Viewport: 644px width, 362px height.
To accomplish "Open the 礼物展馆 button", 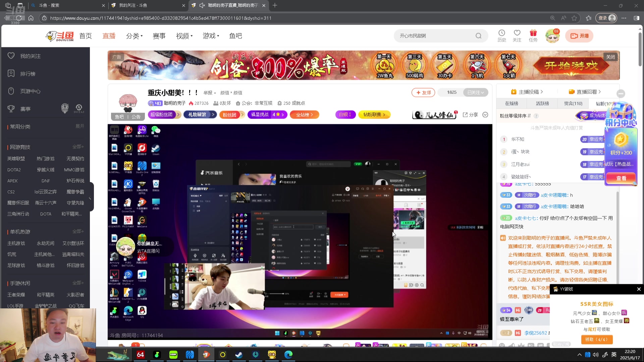I will [200, 115].
